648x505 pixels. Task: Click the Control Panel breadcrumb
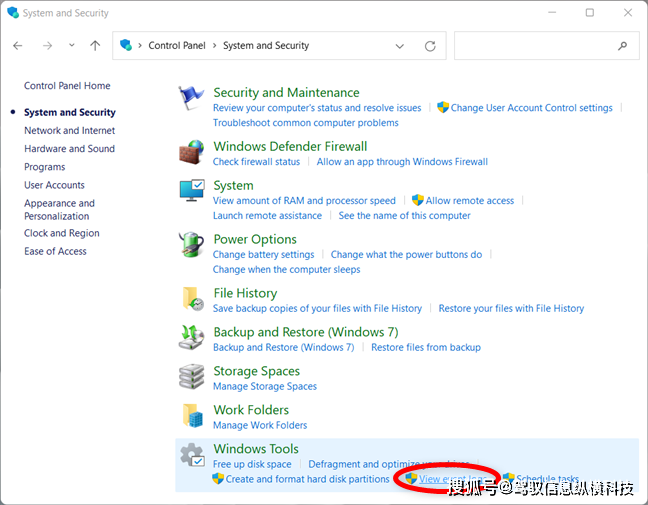click(177, 45)
